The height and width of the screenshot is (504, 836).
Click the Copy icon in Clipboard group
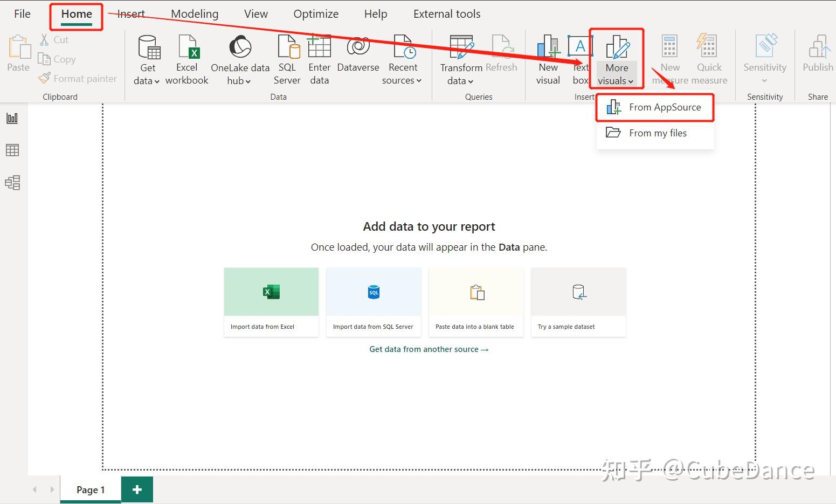point(43,59)
